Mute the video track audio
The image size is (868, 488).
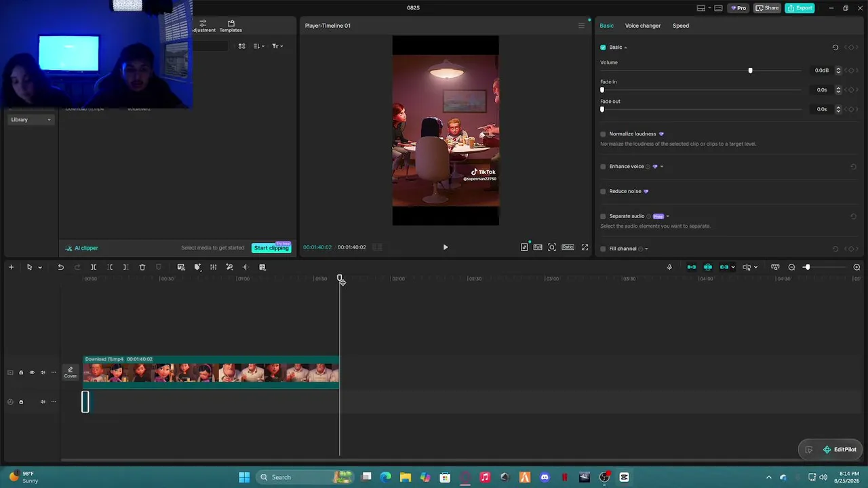[x=43, y=372]
